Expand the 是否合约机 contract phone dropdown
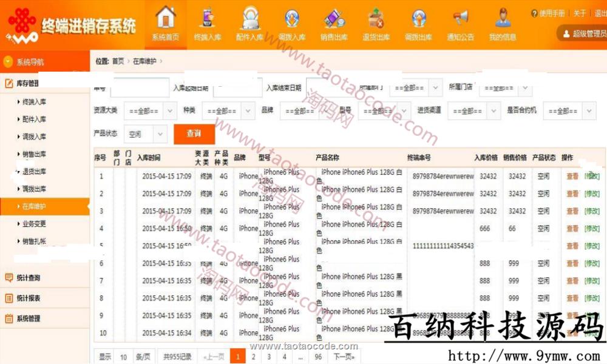This screenshot has height=364, width=607. click(x=569, y=111)
